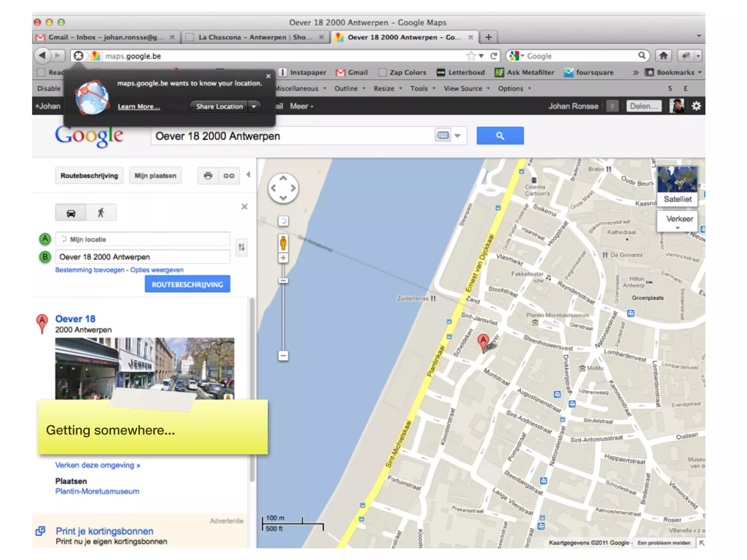Click the blue ROUTEBESCHRIJVING button
The width and height of the screenshot is (747, 560).
[187, 284]
